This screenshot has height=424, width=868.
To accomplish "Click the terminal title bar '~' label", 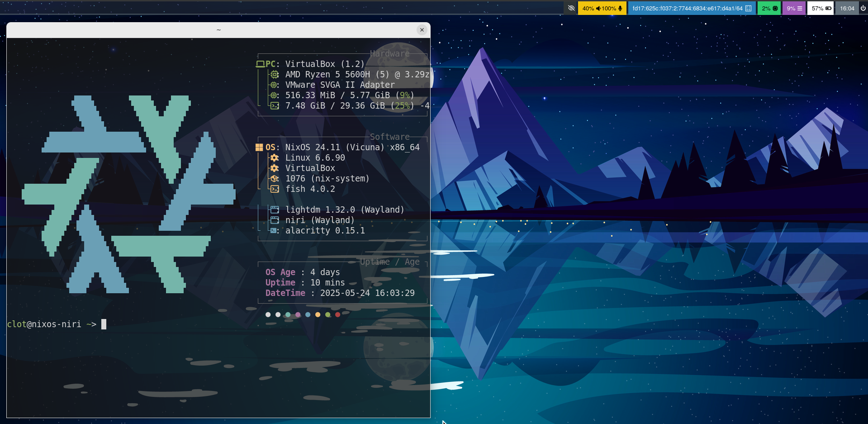I will pos(218,30).
